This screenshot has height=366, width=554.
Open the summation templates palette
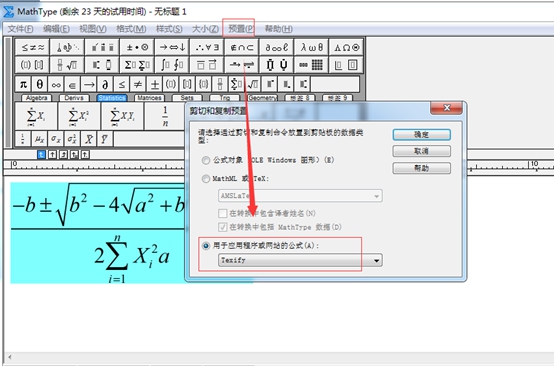[x=137, y=65]
